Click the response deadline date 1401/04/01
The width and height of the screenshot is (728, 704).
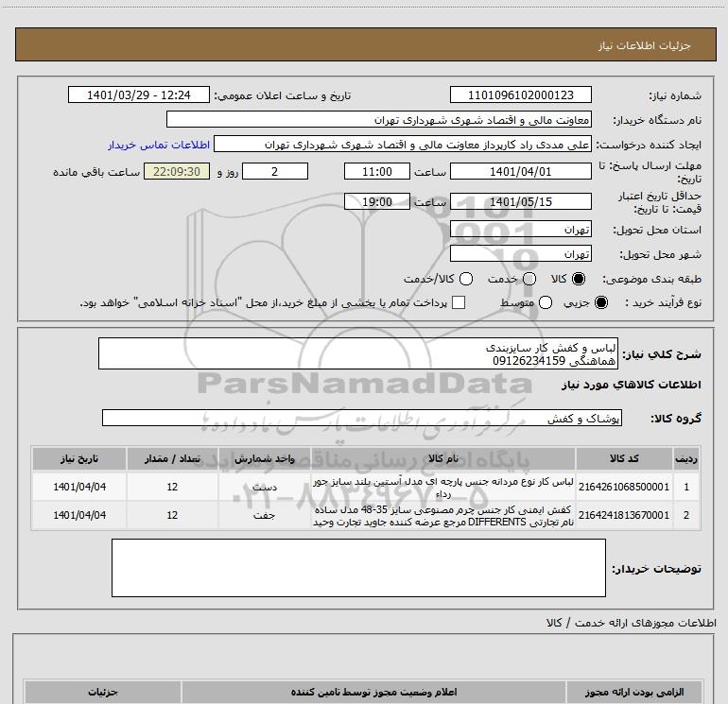(520, 172)
